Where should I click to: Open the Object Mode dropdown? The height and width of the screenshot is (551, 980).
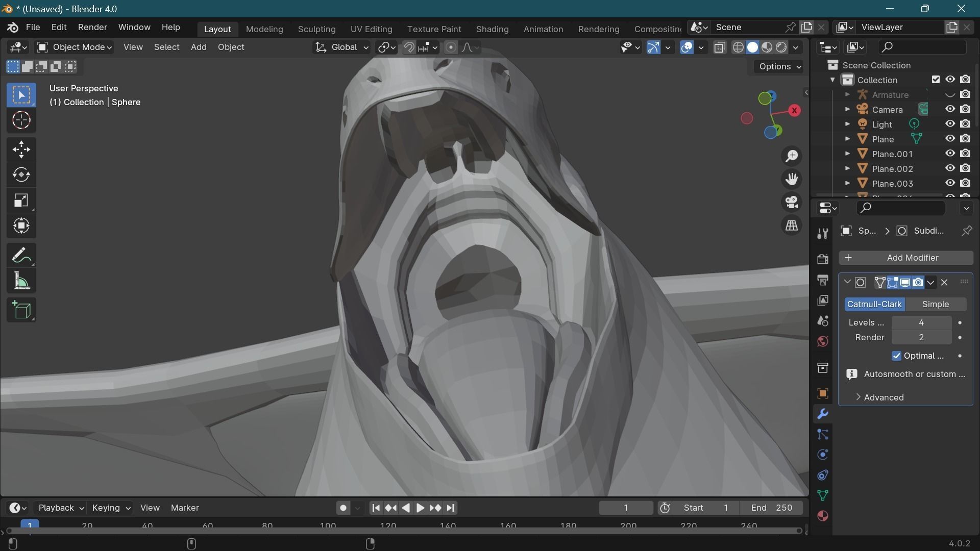[x=75, y=47]
